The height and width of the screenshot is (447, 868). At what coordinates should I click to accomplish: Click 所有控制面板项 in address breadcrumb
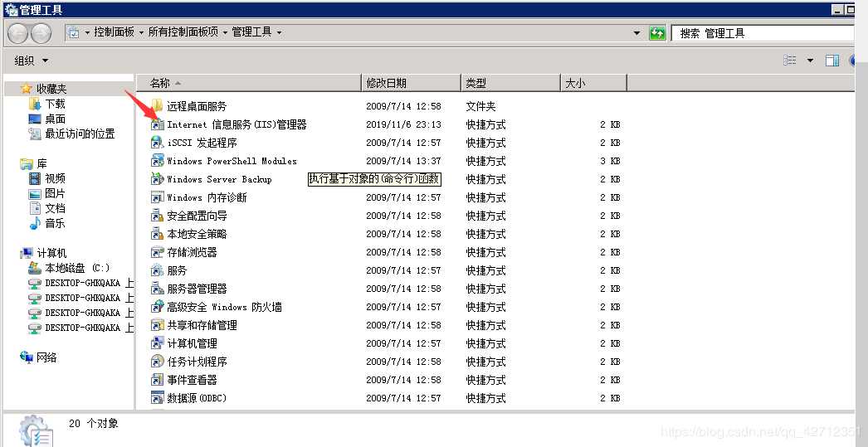(183, 32)
